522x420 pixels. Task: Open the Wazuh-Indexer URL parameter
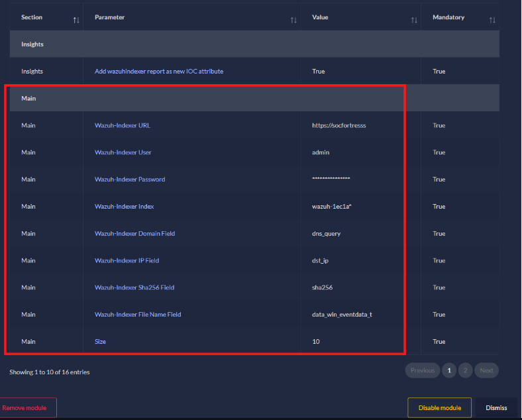click(122, 125)
